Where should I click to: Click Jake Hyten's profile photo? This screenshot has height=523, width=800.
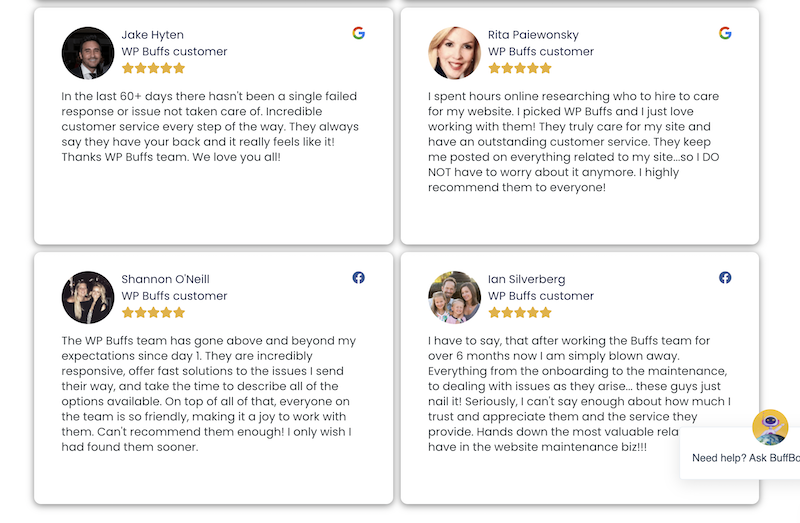coord(88,53)
